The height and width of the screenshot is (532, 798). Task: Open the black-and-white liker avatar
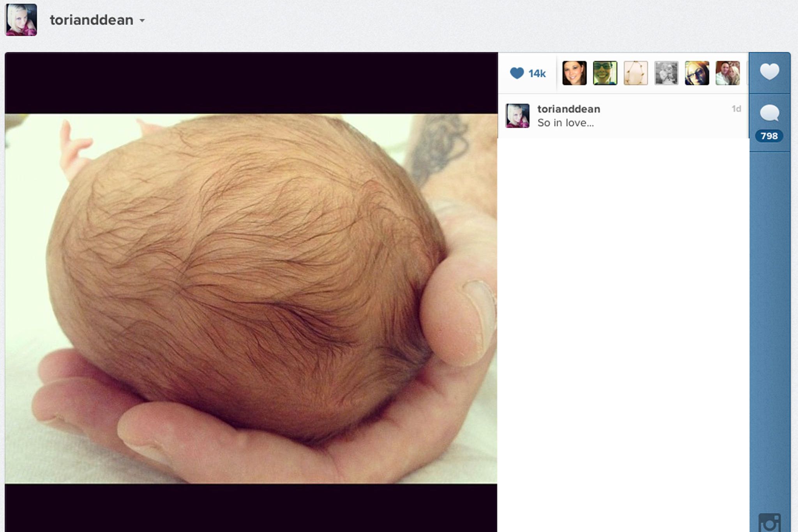click(666, 73)
